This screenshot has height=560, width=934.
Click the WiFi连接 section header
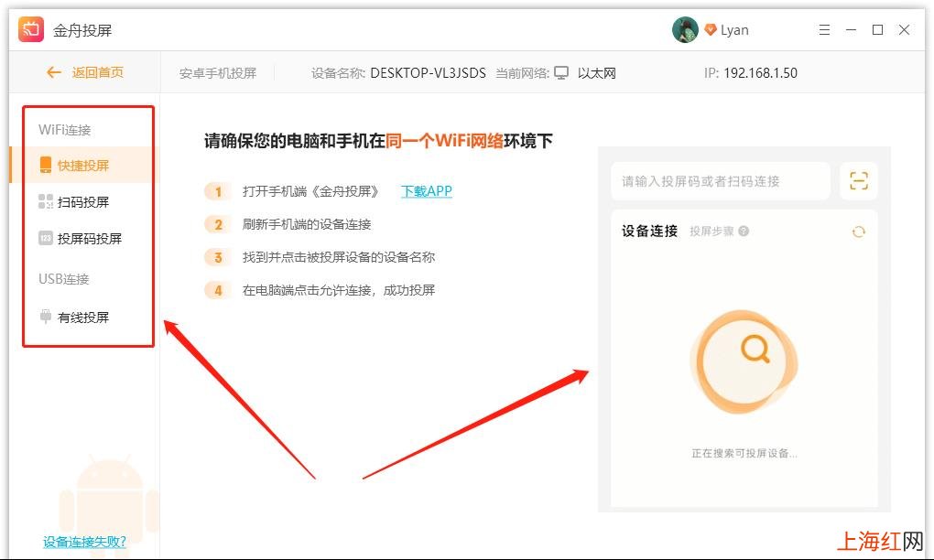64,130
